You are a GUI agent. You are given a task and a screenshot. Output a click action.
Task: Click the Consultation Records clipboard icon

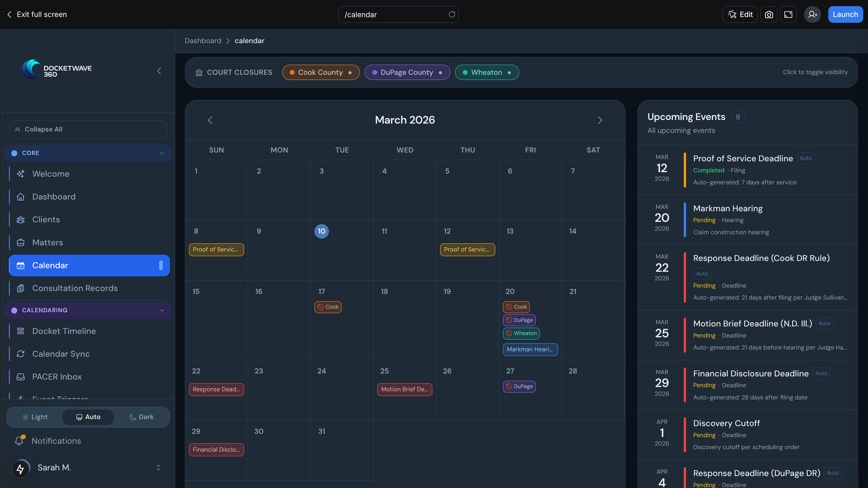(x=21, y=288)
